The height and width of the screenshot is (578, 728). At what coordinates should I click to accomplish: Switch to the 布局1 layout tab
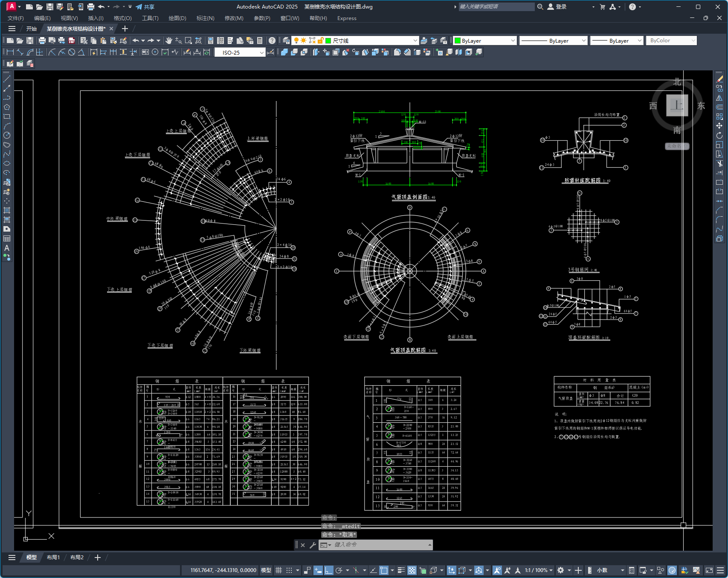[53, 558]
